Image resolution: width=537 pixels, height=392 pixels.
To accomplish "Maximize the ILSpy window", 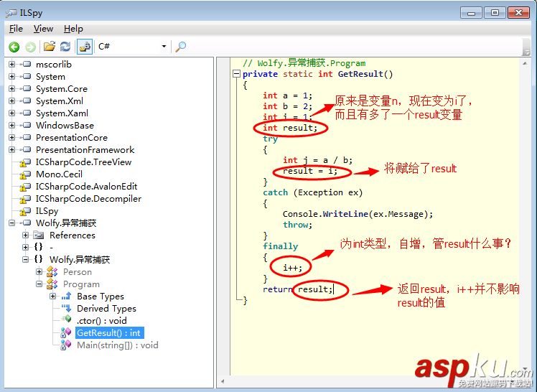I will pos(495,13).
